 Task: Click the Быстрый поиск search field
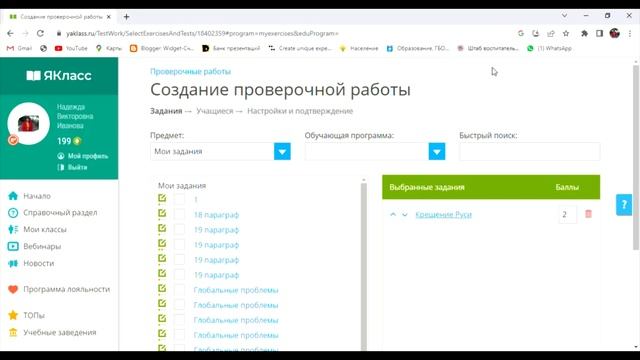coord(530,151)
